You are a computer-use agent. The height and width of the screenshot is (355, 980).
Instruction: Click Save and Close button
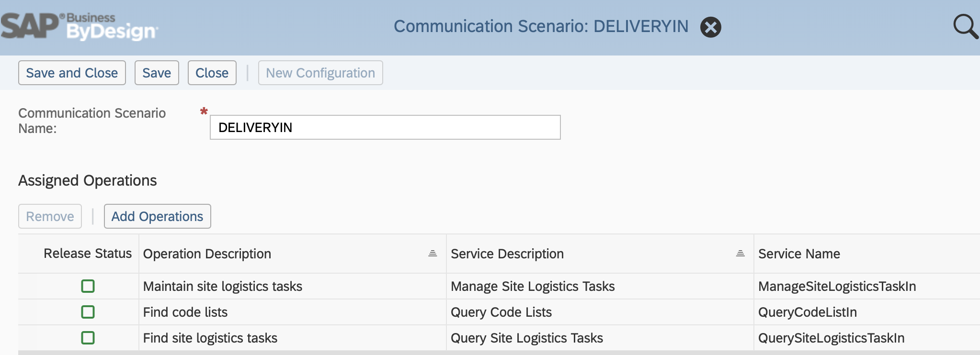[x=72, y=73]
